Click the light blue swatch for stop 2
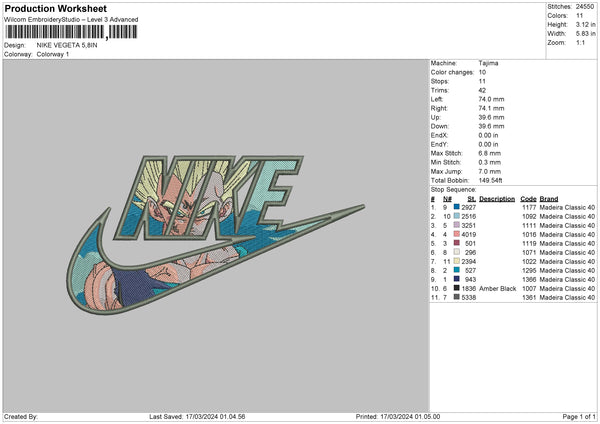The image size is (600, 424). click(x=457, y=216)
